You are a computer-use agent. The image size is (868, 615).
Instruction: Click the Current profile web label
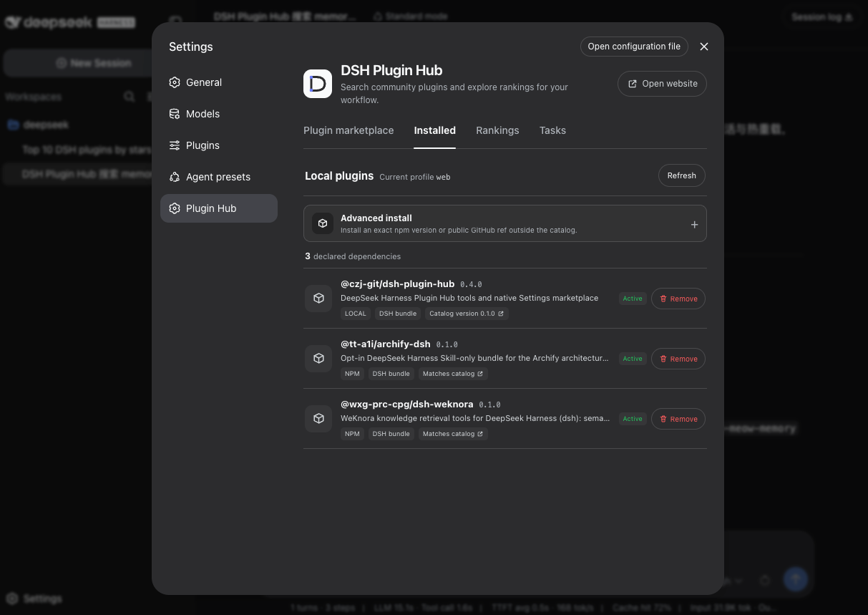pos(415,177)
